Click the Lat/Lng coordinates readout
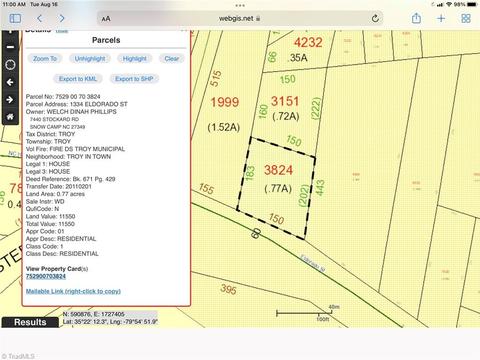The width and height of the screenshot is (480, 360). 110,322
